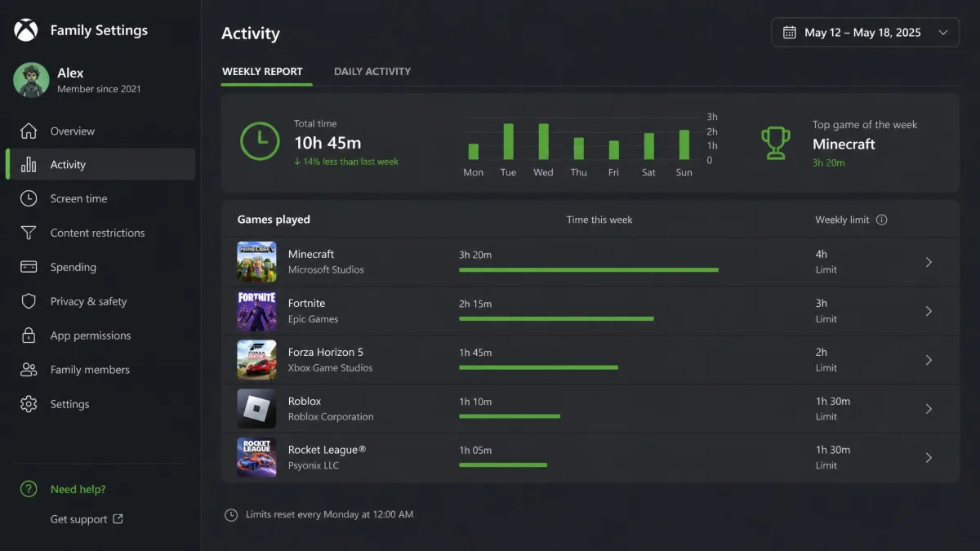The image size is (980, 551).
Task: Click the Activity bar chart icon
Action: coord(29,164)
